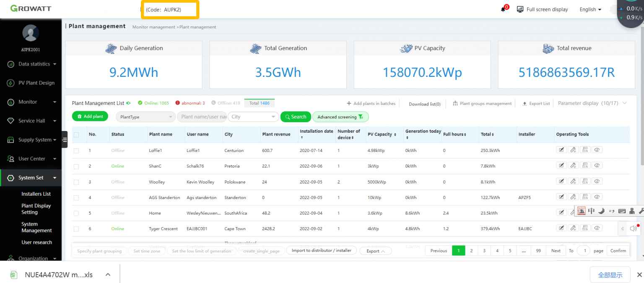Click the edit icon for plant Loffie1
This screenshot has width=644, height=283.
click(561, 150)
